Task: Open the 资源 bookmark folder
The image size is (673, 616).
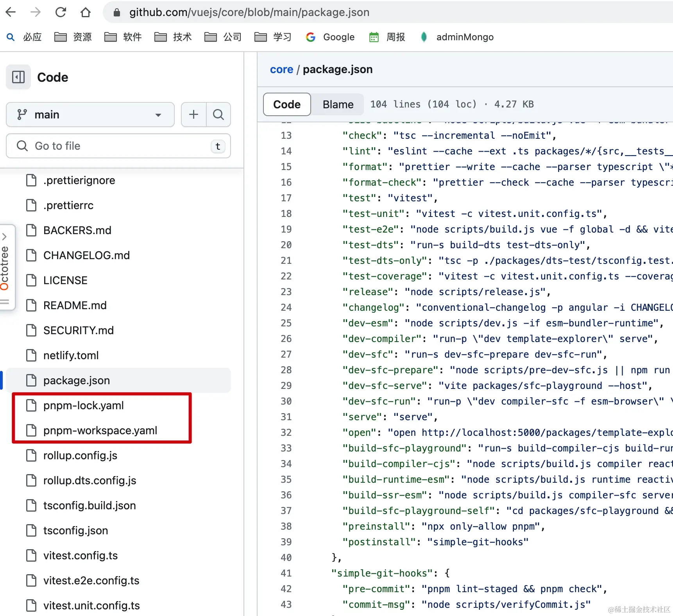Action: (73, 37)
